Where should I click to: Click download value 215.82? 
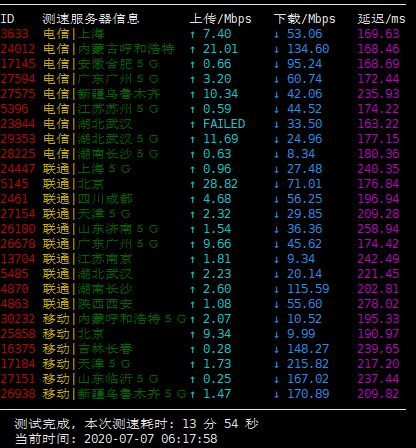click(x=308, y=364)
